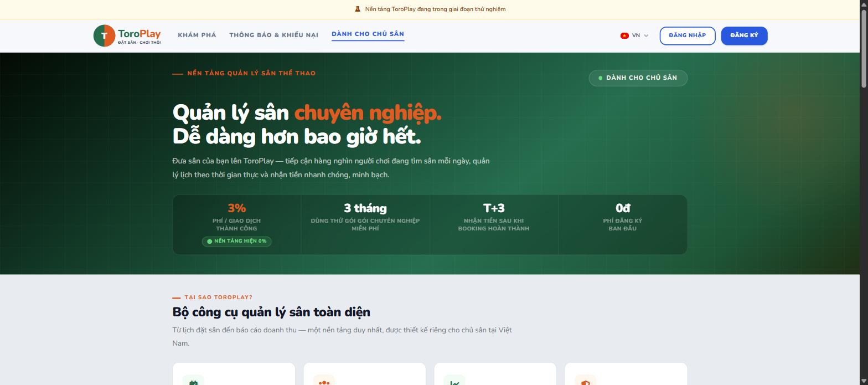Open the Khám Phá menu item
The height and width of the screenshot is (385, 868).
pyautogui.click(x=197, y=35)
